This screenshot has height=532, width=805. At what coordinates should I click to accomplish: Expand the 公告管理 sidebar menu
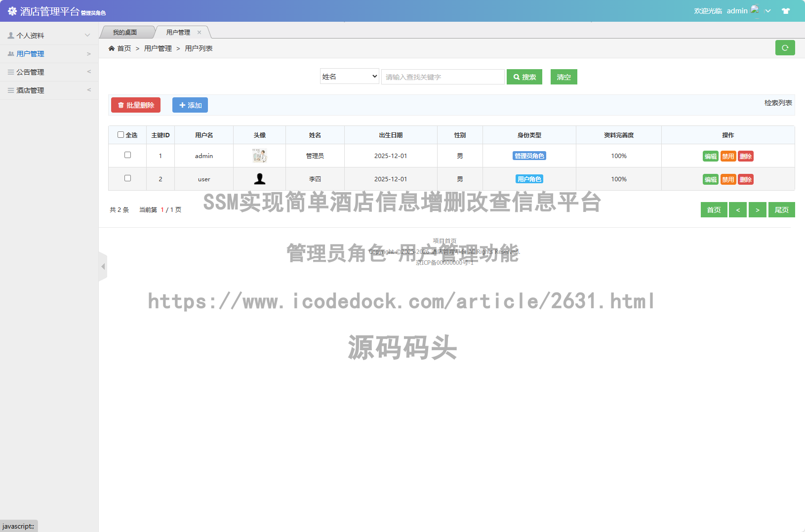30,72
